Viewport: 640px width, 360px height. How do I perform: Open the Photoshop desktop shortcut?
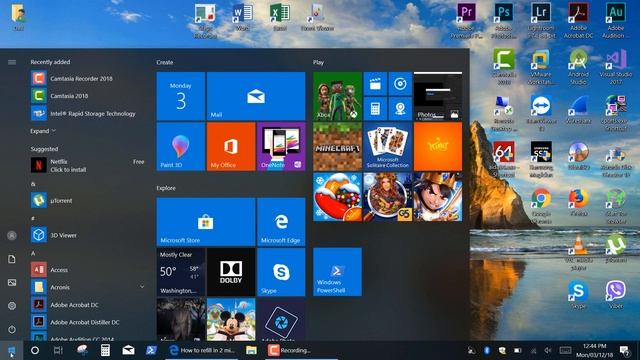point(504,20)
